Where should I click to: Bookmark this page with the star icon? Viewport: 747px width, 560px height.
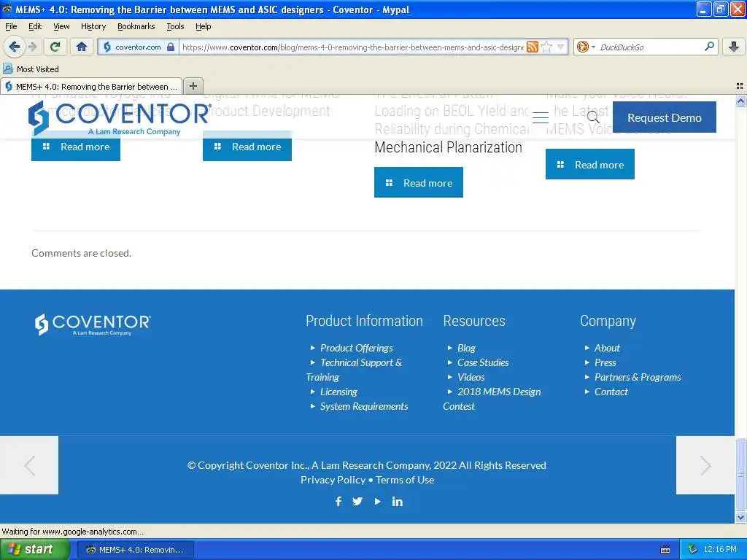[x=547, y=47]
